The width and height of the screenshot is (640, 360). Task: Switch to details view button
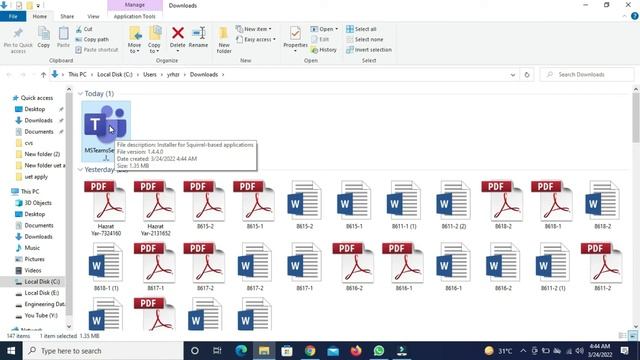pyautogui.click(x=622, y=336)
